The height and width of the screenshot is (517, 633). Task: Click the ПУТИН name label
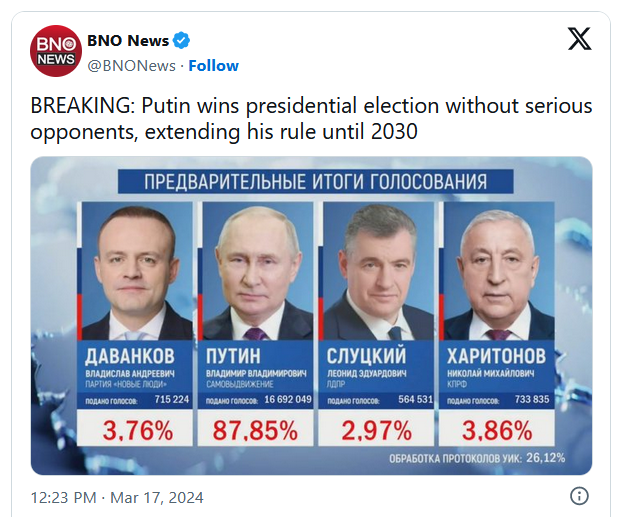(236, 356)
